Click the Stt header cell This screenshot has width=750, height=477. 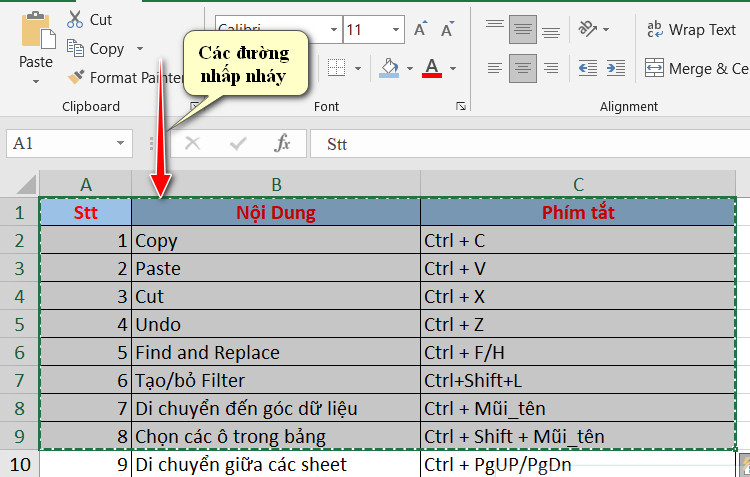coord(86,212)
